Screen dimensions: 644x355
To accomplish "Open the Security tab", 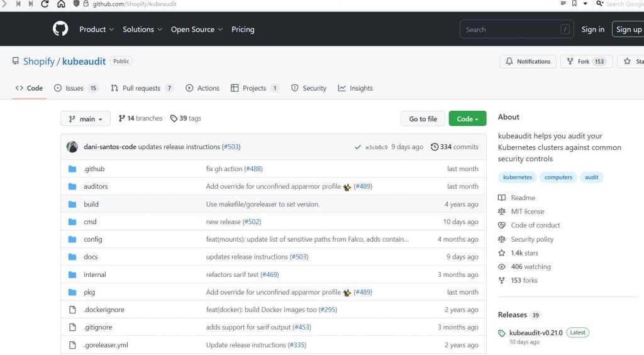I will pos(309,88).
